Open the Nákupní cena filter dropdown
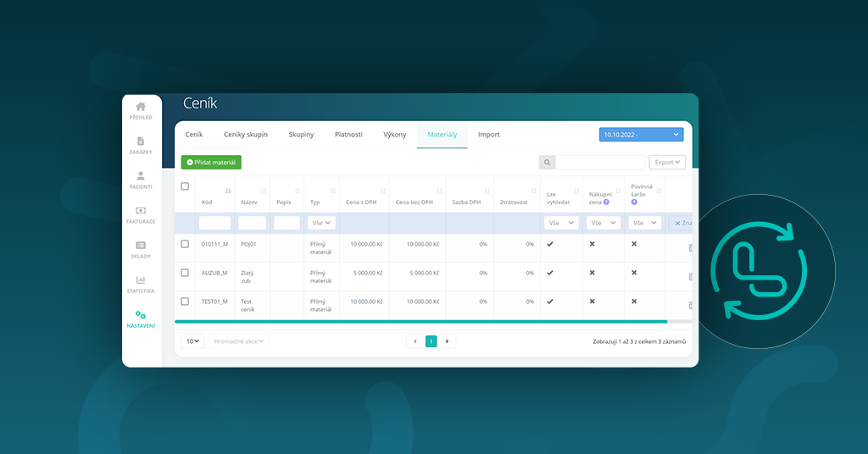This screenshot has height=454, width=868. pyautogui.click(x=604, y=223)
